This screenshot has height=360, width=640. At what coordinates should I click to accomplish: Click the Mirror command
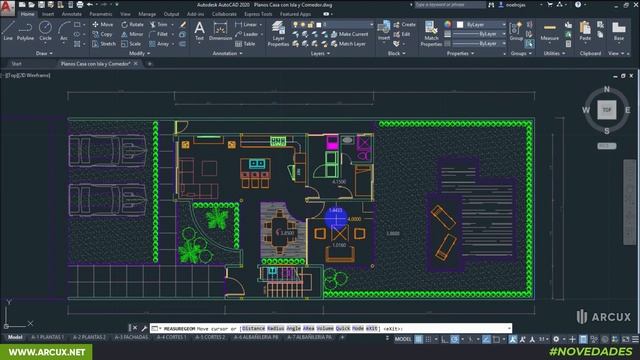click(x=132, y=34)
